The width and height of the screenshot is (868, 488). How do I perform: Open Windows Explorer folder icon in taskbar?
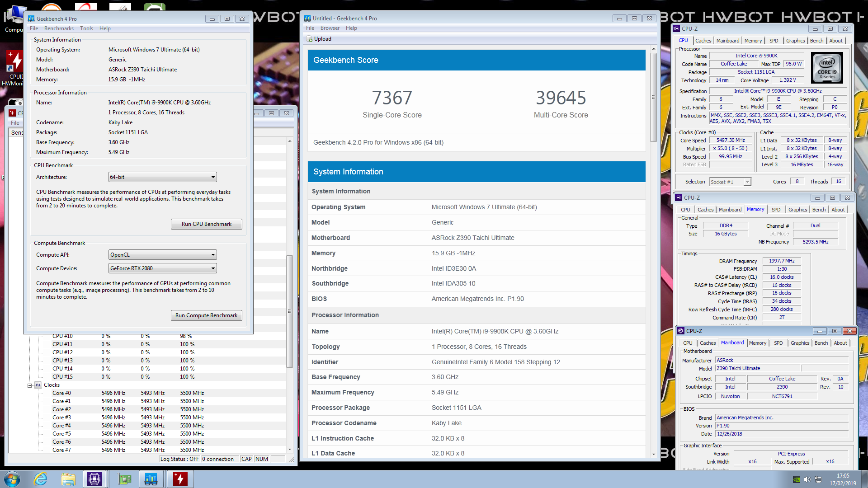(68, 479)
